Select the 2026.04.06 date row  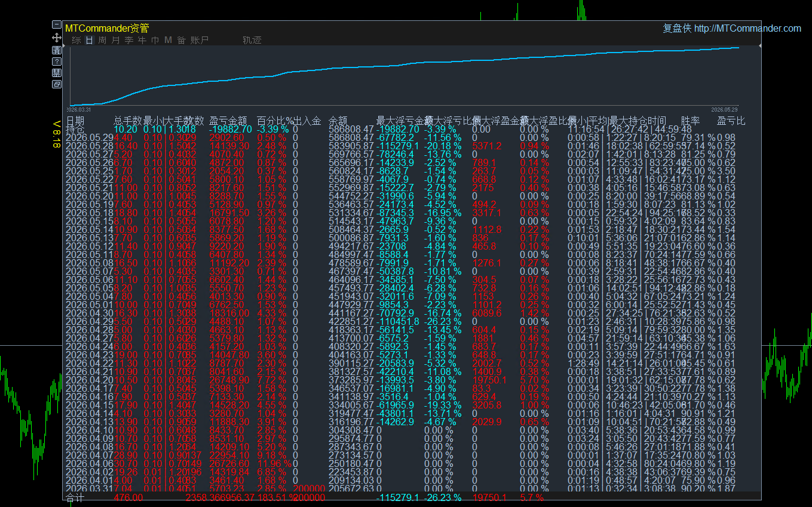(89, 463)
